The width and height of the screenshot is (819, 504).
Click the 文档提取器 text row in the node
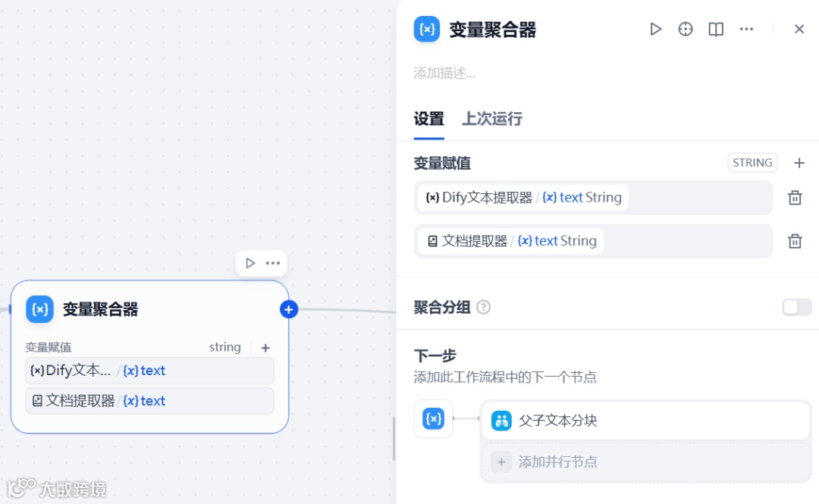coord(149,401)
